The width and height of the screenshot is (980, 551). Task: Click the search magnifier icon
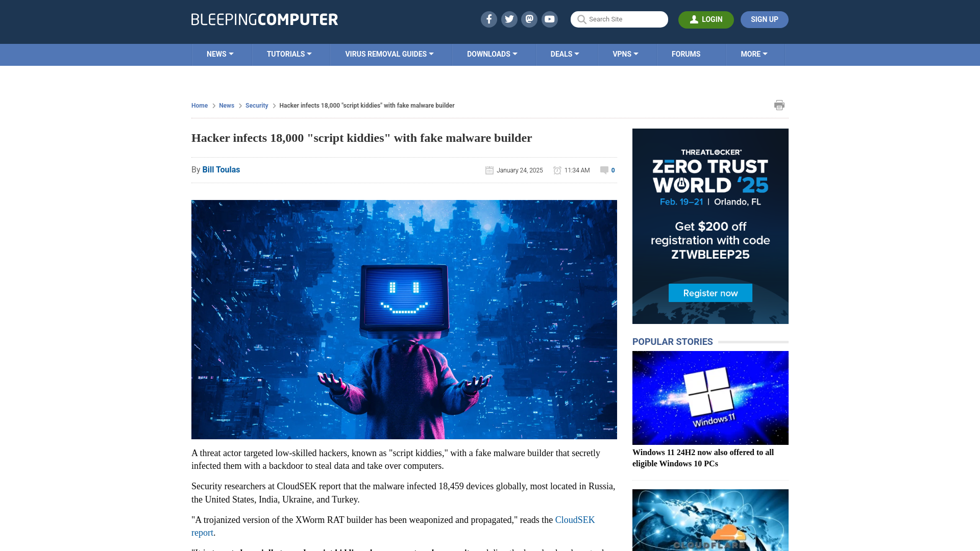click(x=581, y=19)
